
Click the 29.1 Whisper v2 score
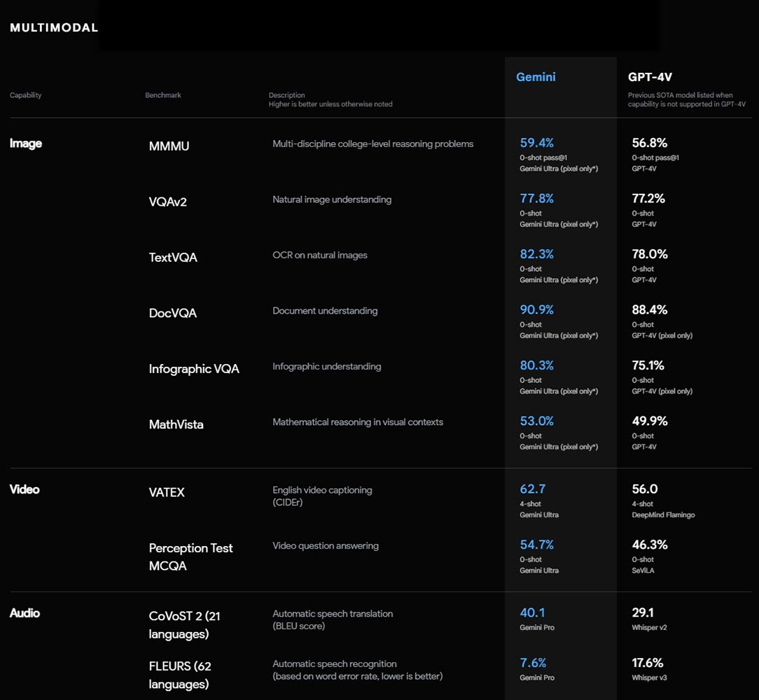643,613
